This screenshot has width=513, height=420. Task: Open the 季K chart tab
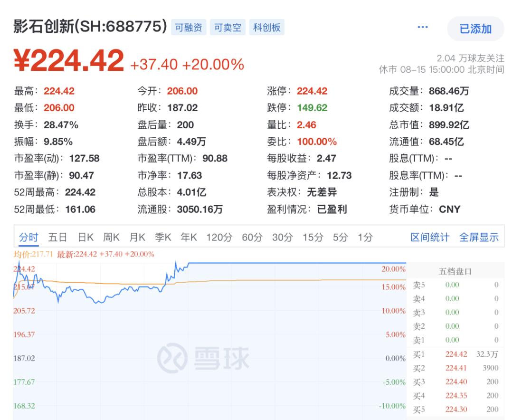(163, 237)
